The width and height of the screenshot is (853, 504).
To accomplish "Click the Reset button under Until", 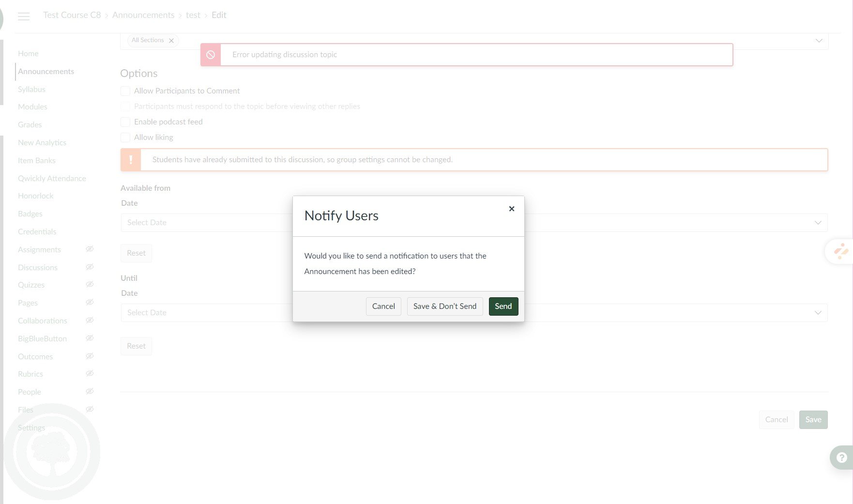I will coord(136,346).
